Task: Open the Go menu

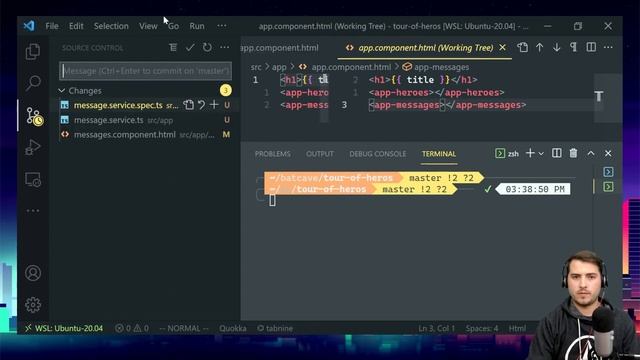Action: click(x=173, y=26)
